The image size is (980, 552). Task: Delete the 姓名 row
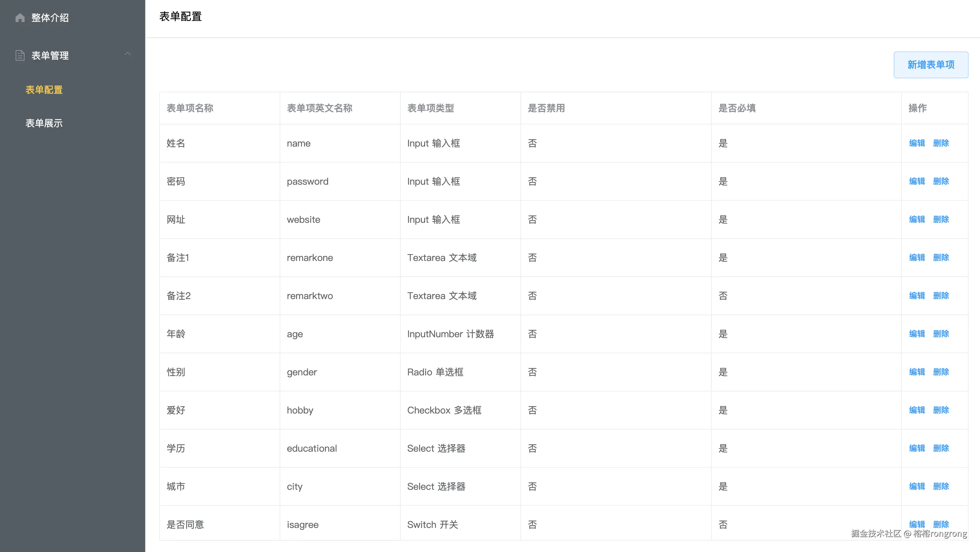(941, 143)
